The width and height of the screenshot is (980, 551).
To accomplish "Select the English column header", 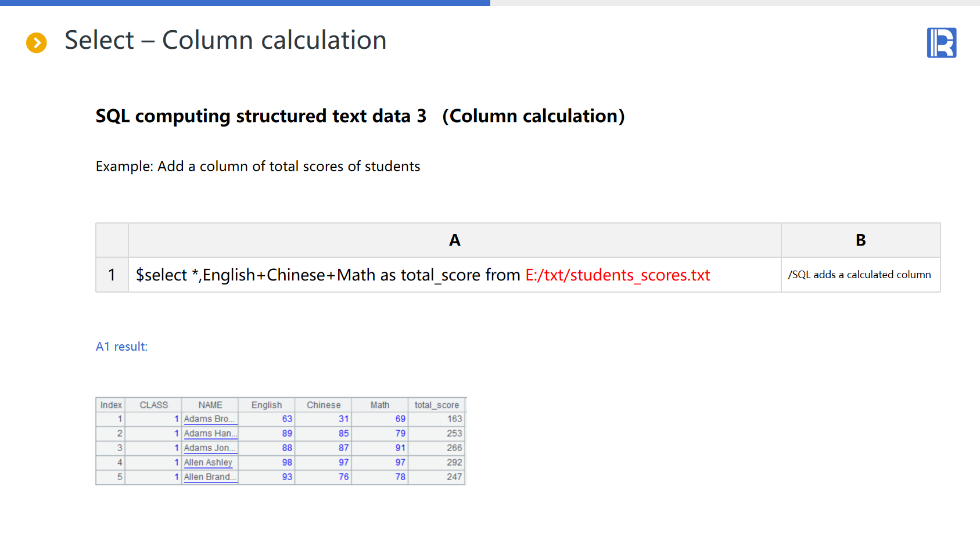I will click(266, 405).
